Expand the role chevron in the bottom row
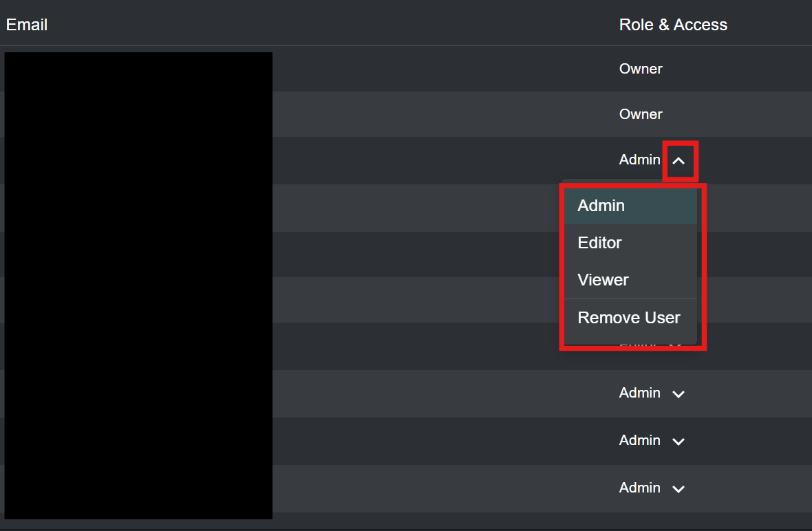The image size is (812, 531). (x=679, y=489)
